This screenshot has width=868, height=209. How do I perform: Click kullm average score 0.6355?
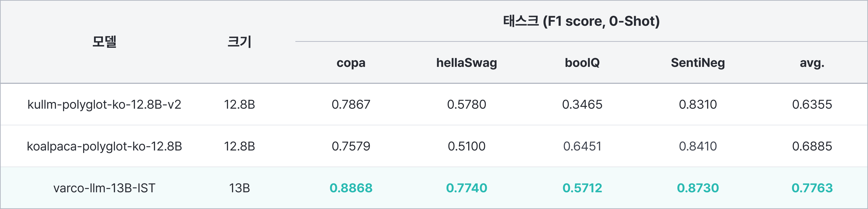point(812,104)
